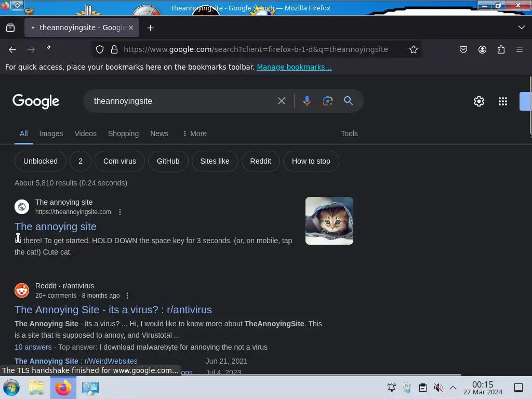Open a new tab with plus button
This screenshot has width=532, height=399.
(150, 28)
